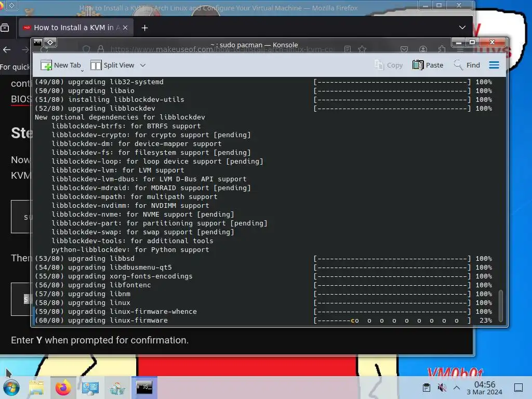Click the show desktop button
The height and width of the screenshot is (399, 532).
tap(518, 388)
